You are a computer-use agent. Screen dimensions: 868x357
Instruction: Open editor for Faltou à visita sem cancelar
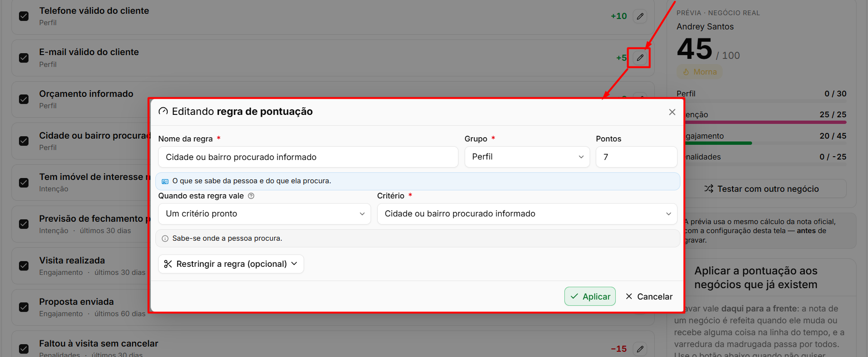pos(640,349)
